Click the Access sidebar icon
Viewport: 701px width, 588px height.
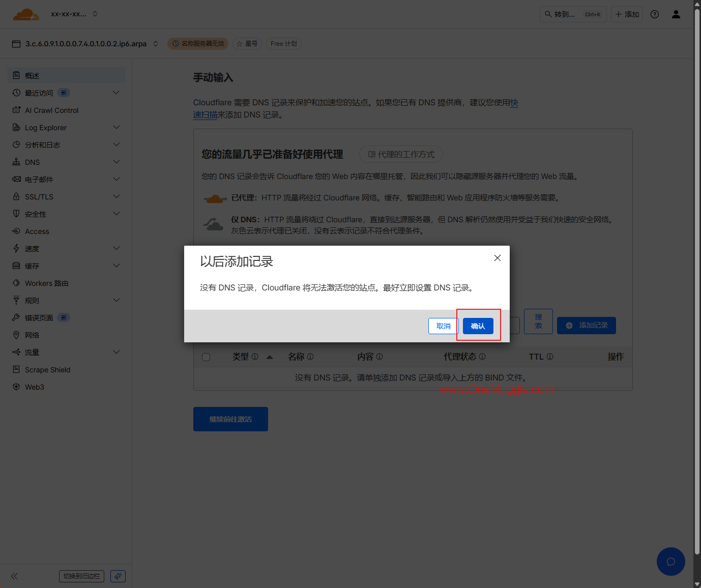pyautogui.click(x=16, y=231)
